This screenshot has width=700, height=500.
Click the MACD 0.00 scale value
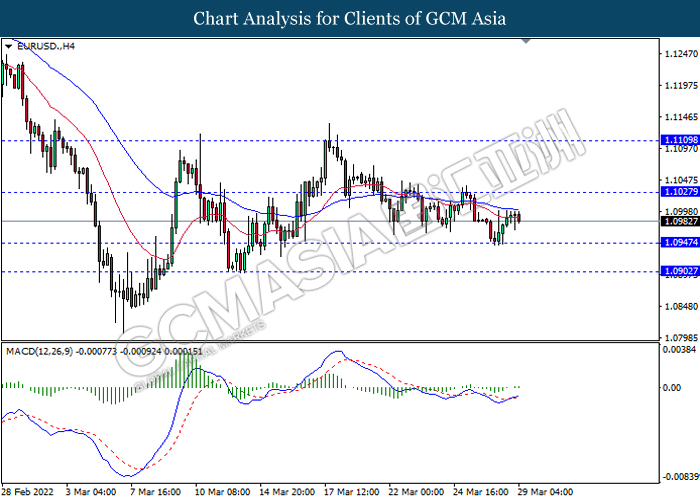click(672, 388)
